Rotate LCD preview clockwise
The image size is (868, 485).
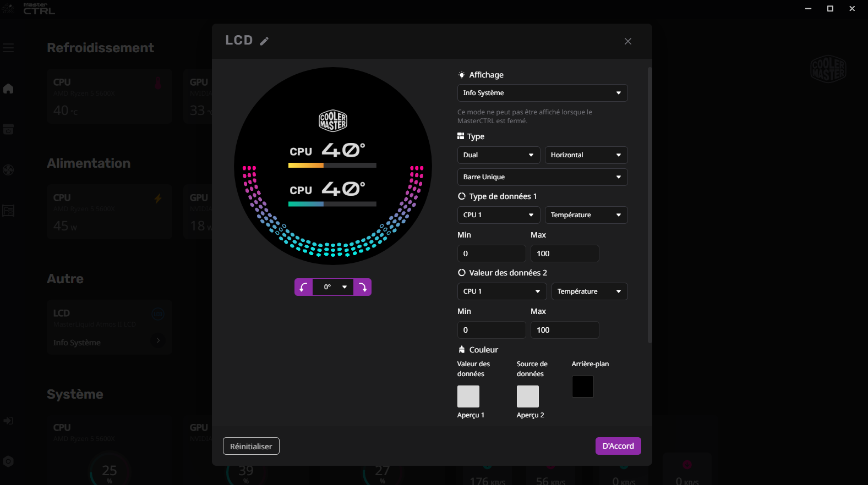[x=362, y=287]
